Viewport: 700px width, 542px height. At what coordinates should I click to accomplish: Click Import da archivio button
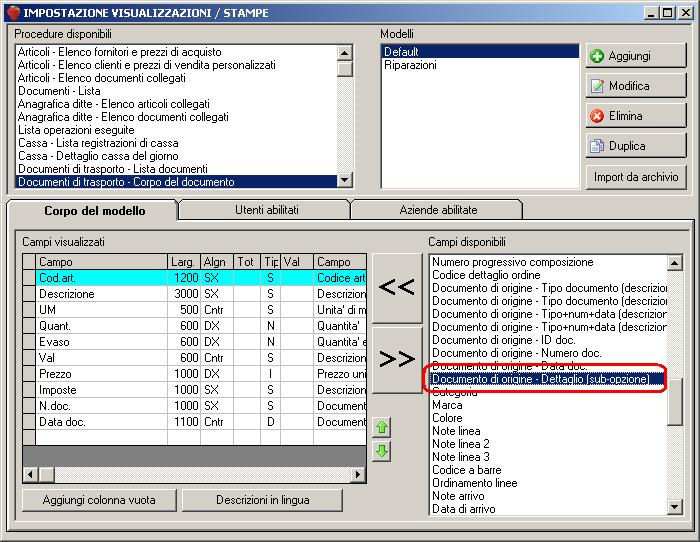(636, 177)
